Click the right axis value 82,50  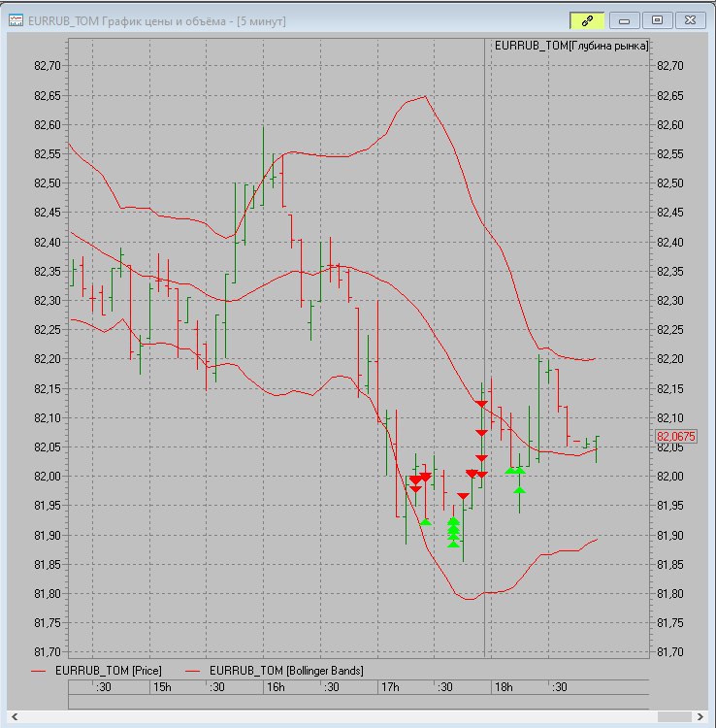[x=670, y=182]
